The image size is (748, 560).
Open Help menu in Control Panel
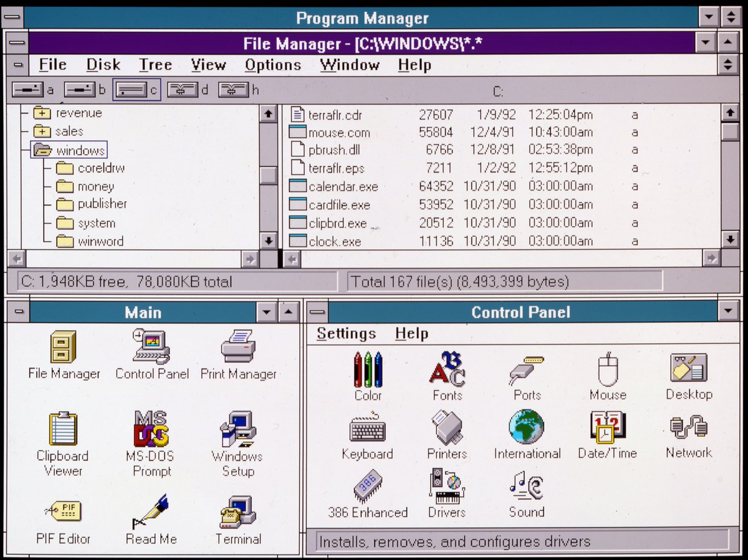coord(411,333)
